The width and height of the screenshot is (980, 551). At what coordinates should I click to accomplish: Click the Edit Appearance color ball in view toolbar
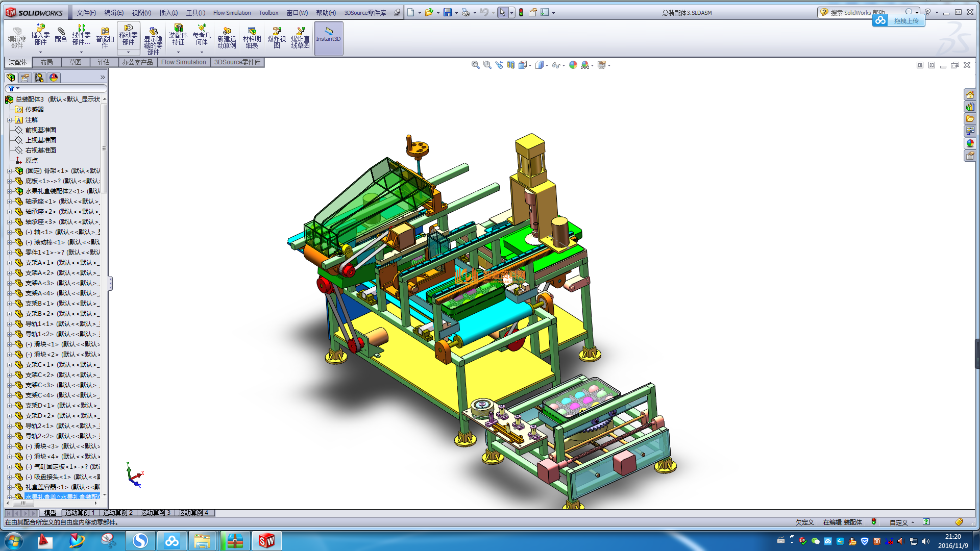point(573,65)
